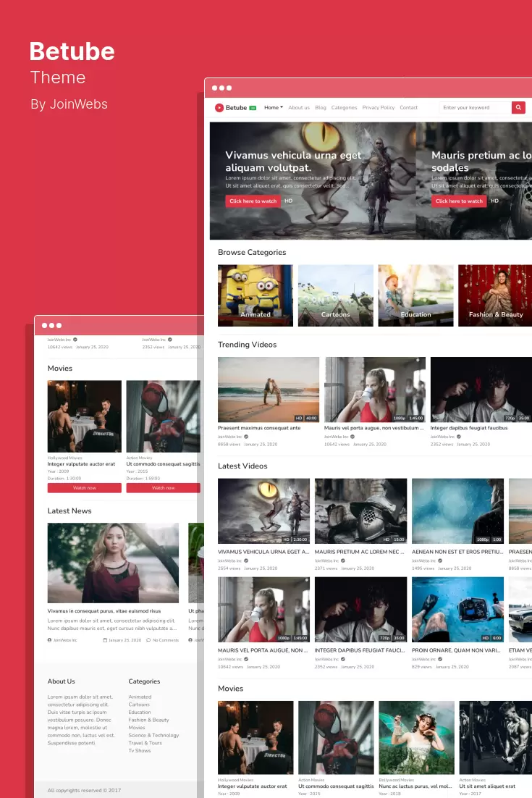The width and height of the screenshot is (532, 798).
Task: Open the Cartoons category tile
Action: point(336,295)
